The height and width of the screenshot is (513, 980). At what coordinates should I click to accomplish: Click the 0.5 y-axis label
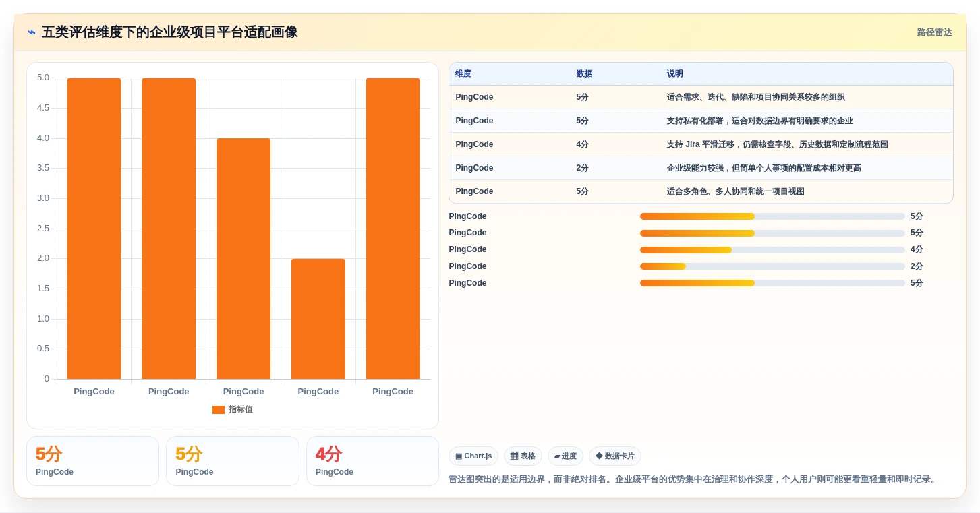pos(43,349)
